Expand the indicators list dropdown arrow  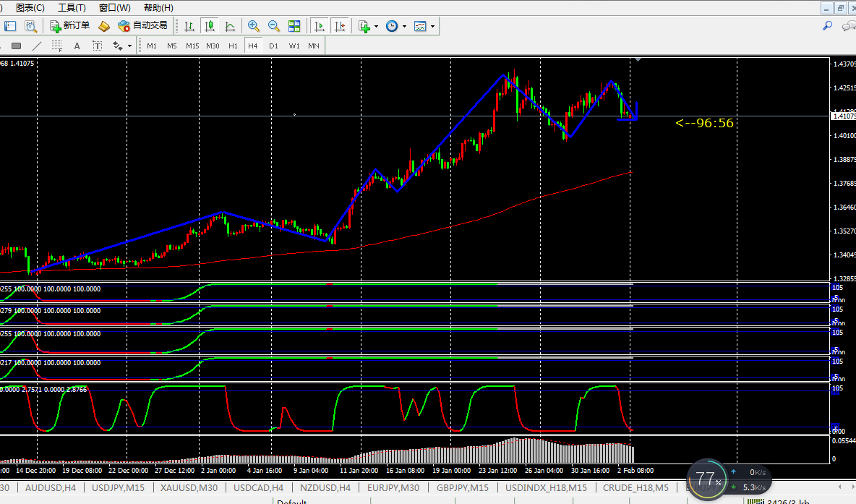click(x=376, y=26)
